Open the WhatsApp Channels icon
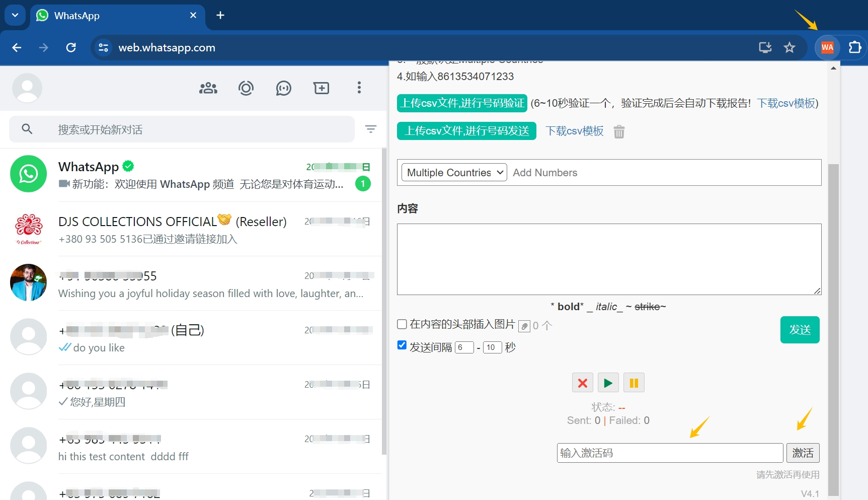 (x=284, y=88)
